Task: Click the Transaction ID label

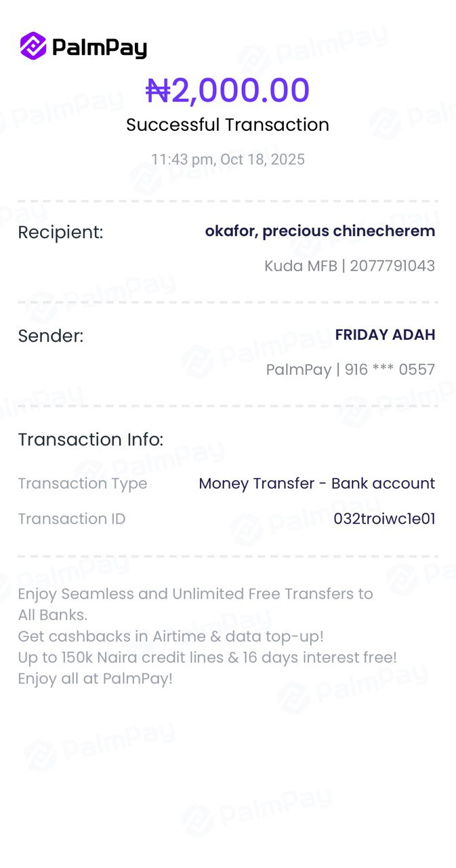Action: pos(71,519)
